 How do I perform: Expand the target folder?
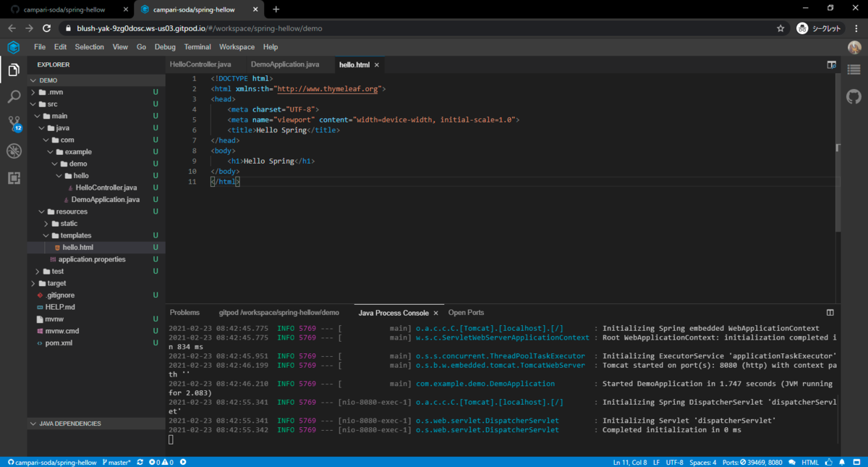pos(33,283)
